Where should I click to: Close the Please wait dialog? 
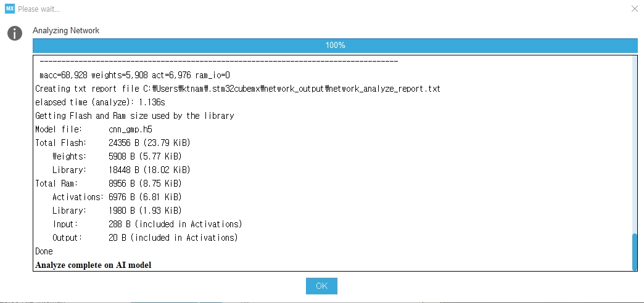click(x=634, y=9)
